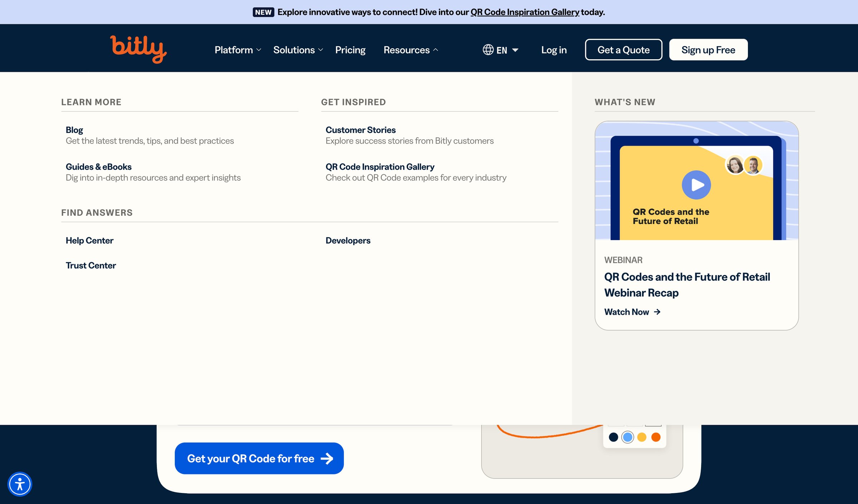Image resolution: width=858 pixels, height=504 pixels.
Task: Click the Get a Quote button
Action: [x=623, y=50]
